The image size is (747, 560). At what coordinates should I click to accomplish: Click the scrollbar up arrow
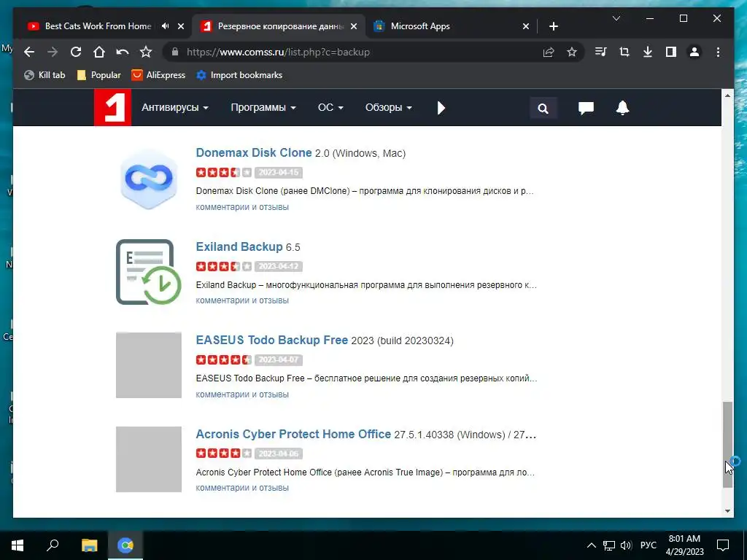click(727, 96)
